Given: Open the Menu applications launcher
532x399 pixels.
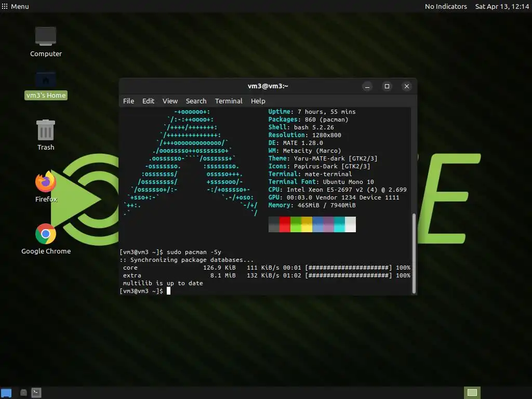Looking at the screenshot, I should (x=15, y=6).
